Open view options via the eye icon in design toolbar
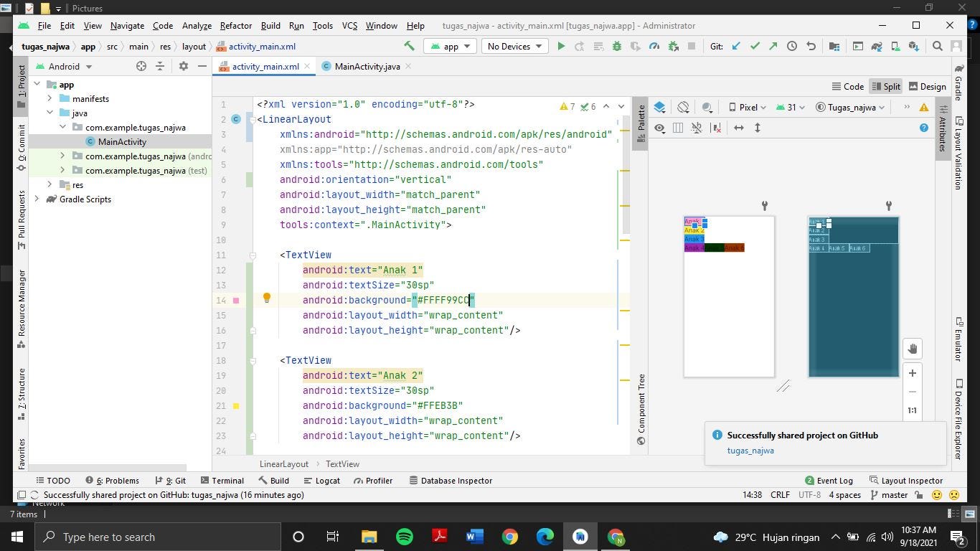Viewport: 980px width, 551px height. point(659,128)
